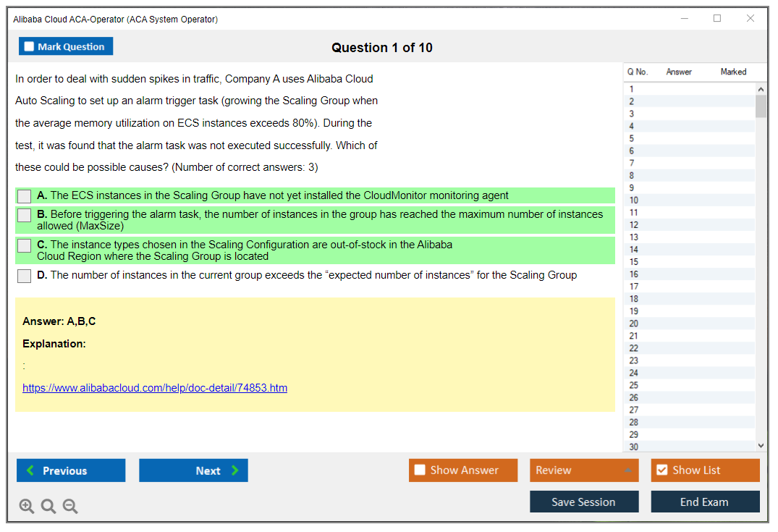Tick the Mark Question checkbox
This screenshot has height=532, width=778.
30,46
